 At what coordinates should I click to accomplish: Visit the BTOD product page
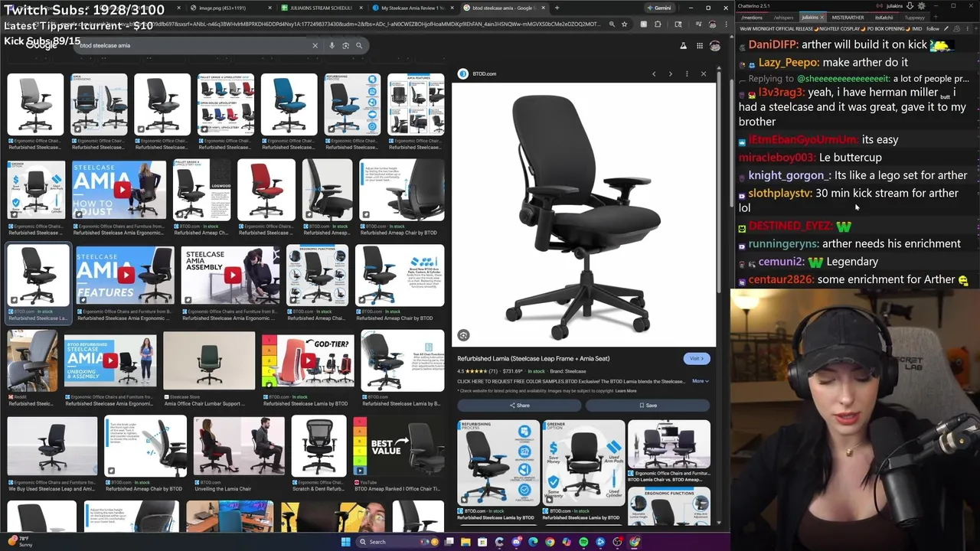696,358
